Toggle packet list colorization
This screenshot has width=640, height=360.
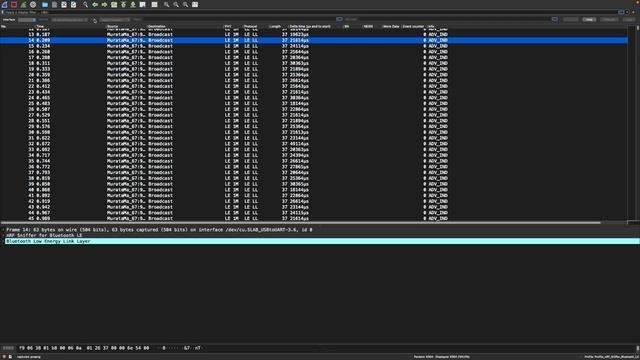154,4
